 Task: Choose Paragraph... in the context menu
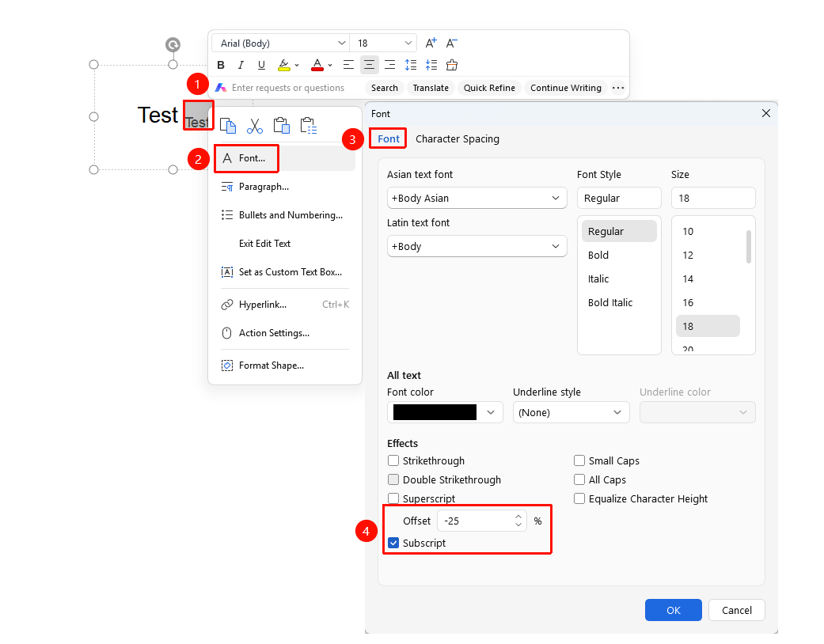285,187
